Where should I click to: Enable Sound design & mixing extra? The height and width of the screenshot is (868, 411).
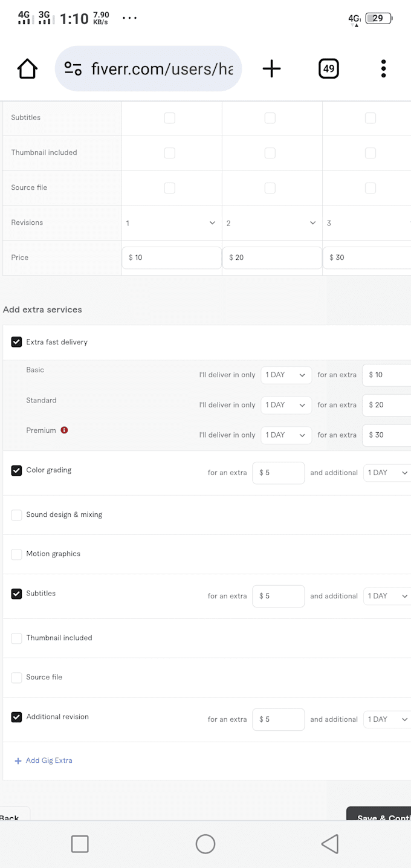click(x=17, y=515)
